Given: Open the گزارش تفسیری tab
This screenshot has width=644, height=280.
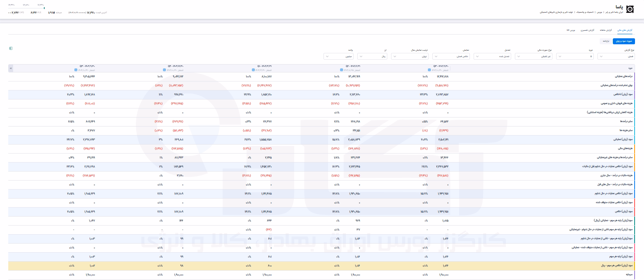Looking at the screenshot, I should click(587, 30).
